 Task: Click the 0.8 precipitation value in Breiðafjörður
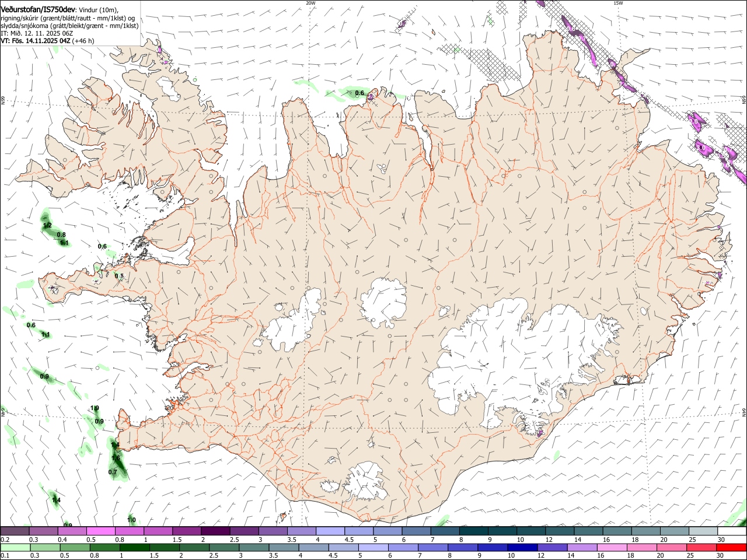click(x=61, y=235)
